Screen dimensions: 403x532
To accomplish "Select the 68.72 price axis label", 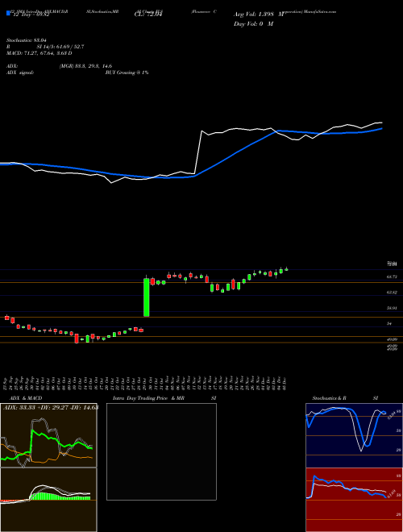I will coord(392,277).
